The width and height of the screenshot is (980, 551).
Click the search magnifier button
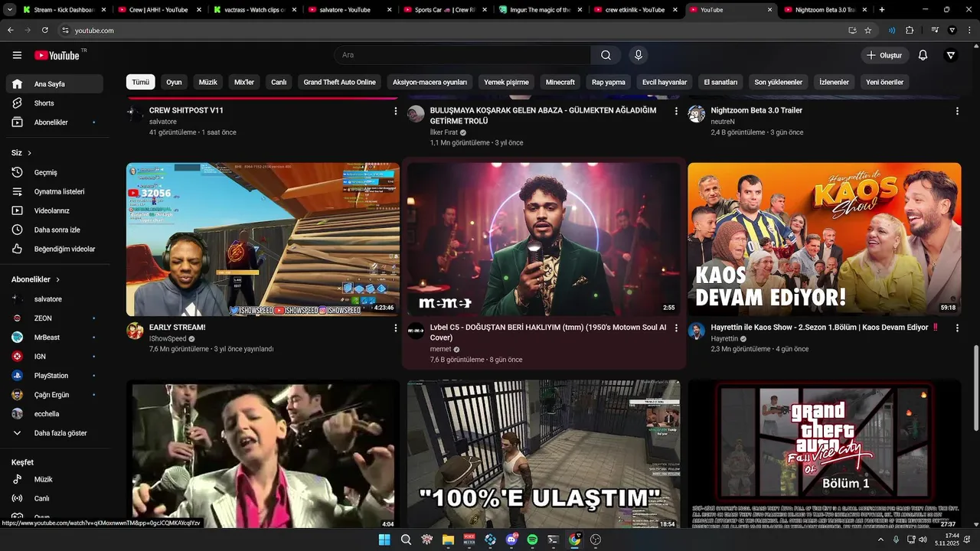point(606,55)
